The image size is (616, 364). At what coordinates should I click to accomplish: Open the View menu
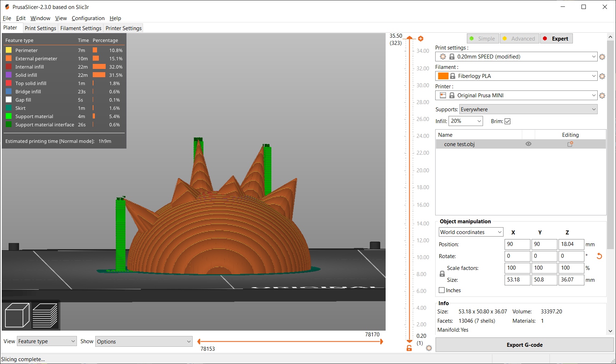point(61,18)
